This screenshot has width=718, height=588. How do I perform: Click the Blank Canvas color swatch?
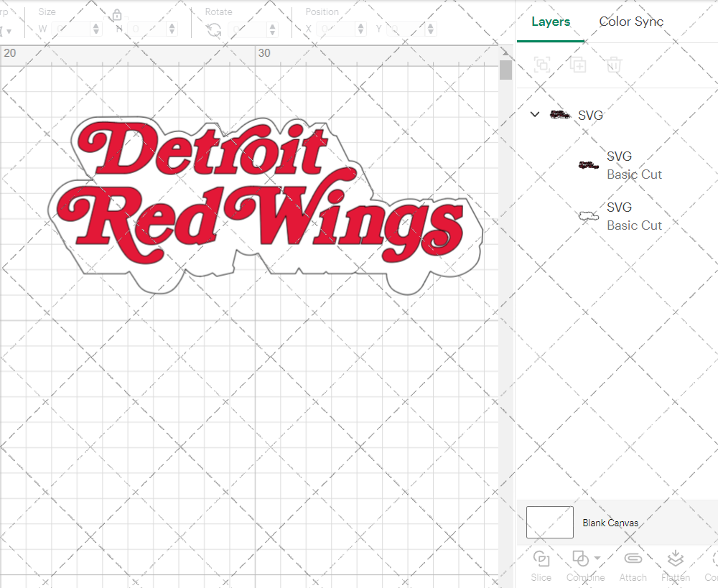point(549,523)
